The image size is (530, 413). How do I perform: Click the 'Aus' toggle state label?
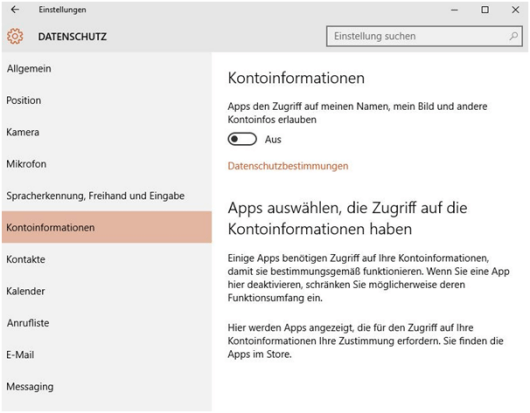(273, 139)
